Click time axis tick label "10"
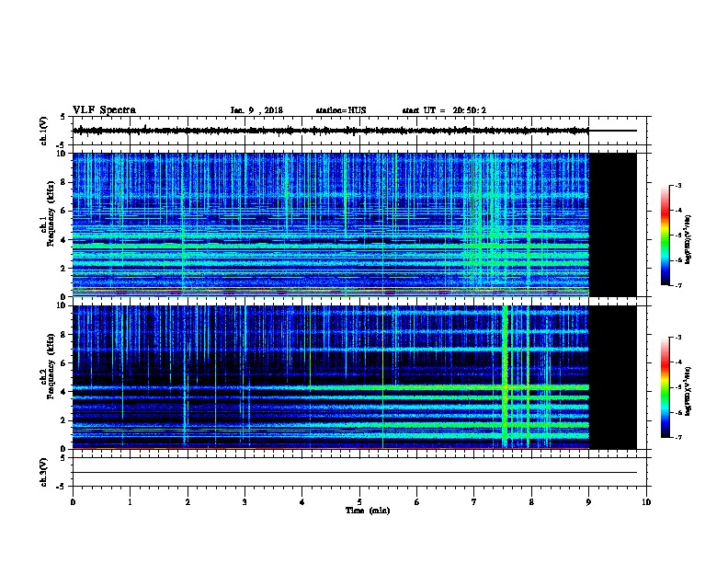Image resolution: width=728 pixels, height=563 pixels. 646,501
